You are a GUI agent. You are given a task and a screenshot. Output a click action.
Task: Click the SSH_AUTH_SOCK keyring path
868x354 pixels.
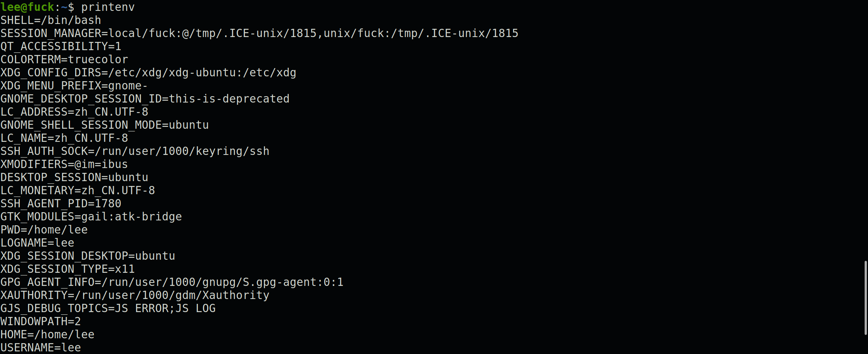183,151
